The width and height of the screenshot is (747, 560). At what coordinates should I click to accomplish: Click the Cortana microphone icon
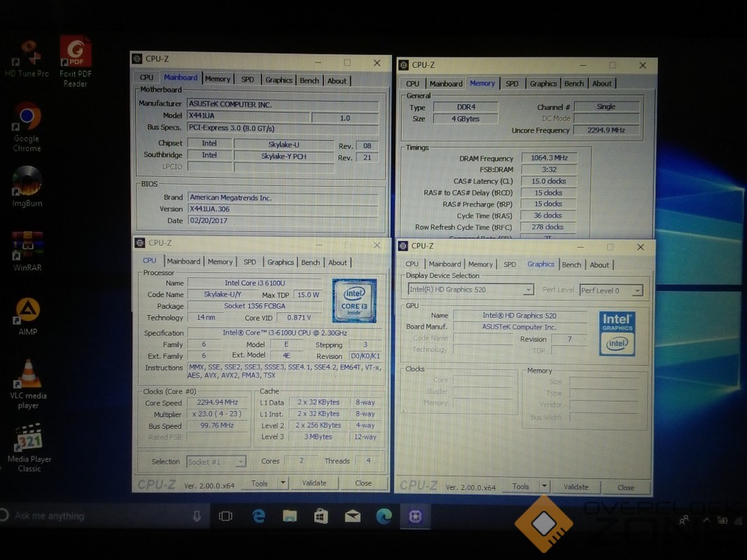tap(197, 516)
